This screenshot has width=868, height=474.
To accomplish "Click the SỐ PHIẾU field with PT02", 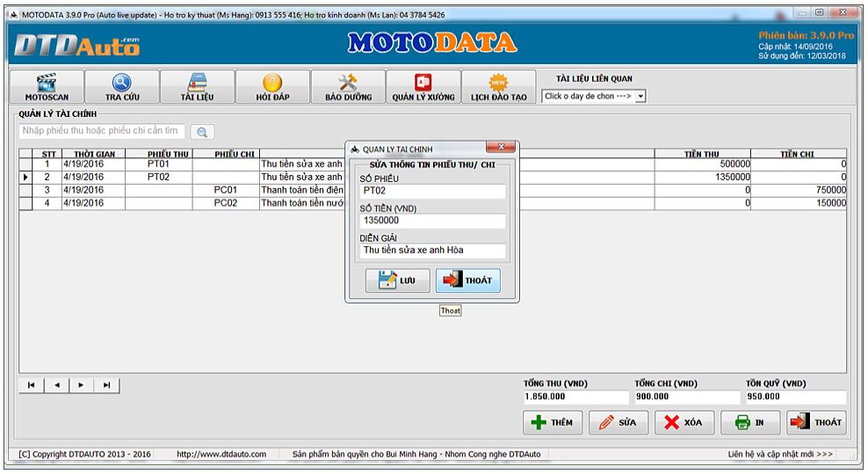I will click(432, 191).
